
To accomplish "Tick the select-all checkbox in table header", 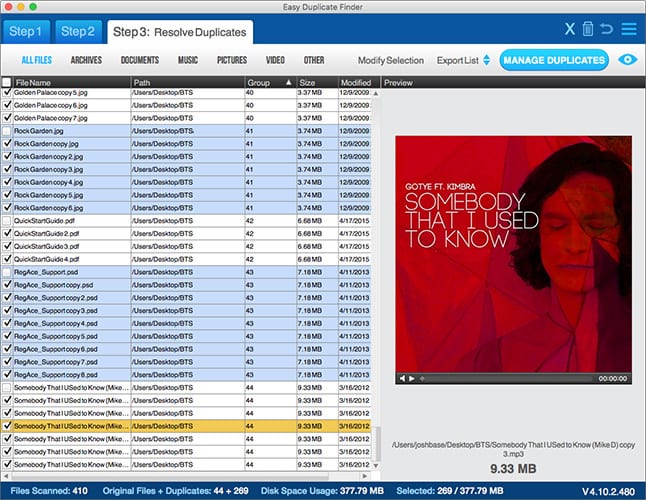I will 8,82.
